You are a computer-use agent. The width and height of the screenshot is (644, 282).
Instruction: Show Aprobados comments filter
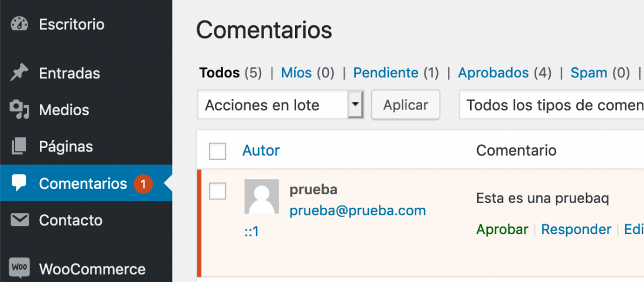point(494,73)
